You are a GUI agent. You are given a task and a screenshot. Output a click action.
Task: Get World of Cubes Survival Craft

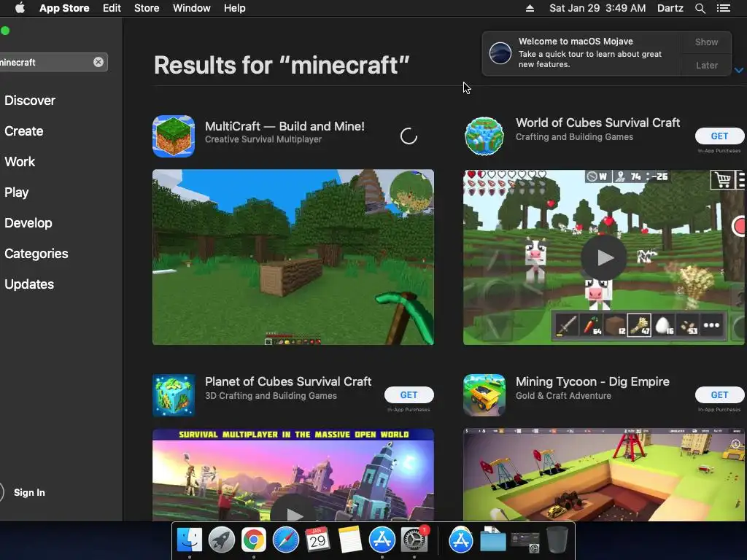[719, 136]
